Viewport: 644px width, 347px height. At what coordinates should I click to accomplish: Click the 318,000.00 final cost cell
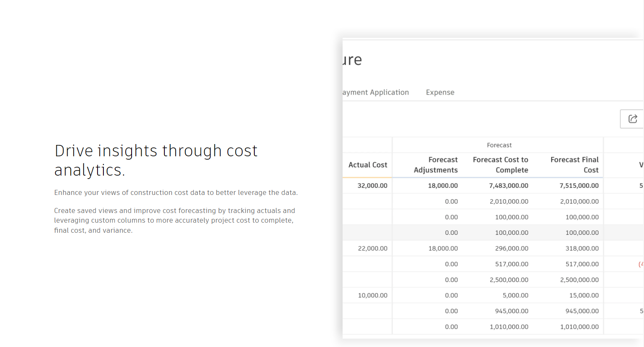tap(582, 249)
